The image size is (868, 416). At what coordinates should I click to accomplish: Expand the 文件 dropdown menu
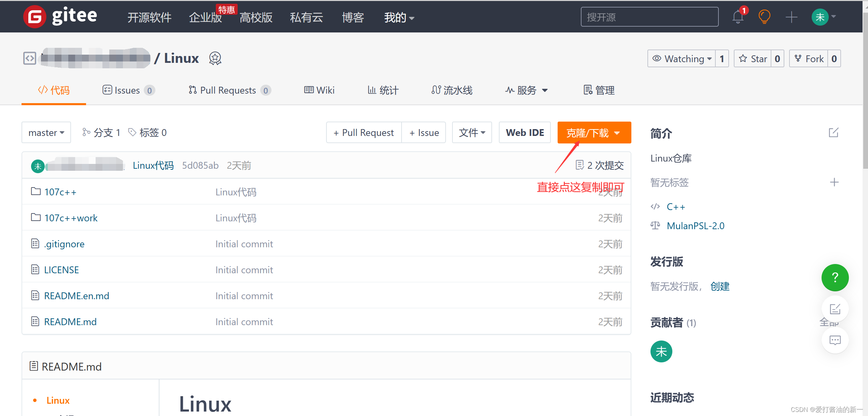[472, 133]
